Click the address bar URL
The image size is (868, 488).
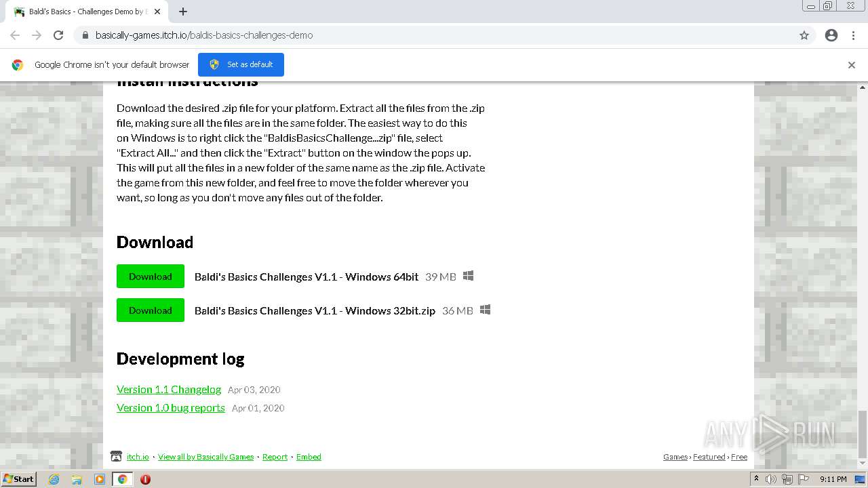204,35
